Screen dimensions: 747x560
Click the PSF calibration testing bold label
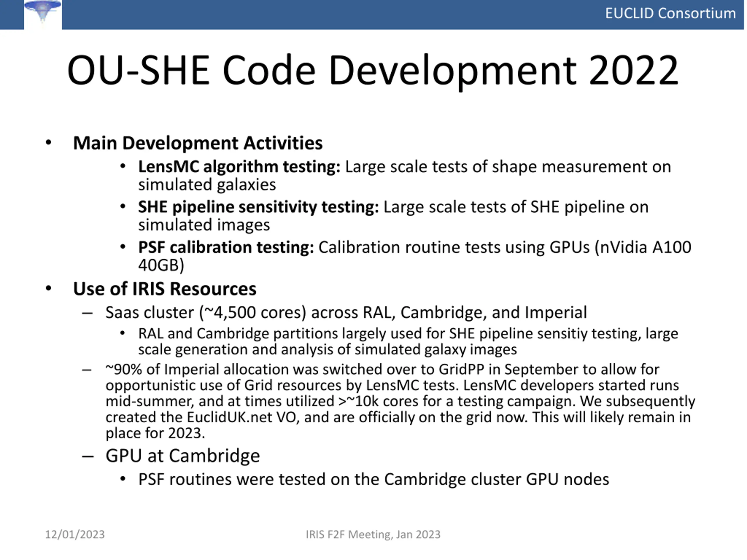click(226, 247)
